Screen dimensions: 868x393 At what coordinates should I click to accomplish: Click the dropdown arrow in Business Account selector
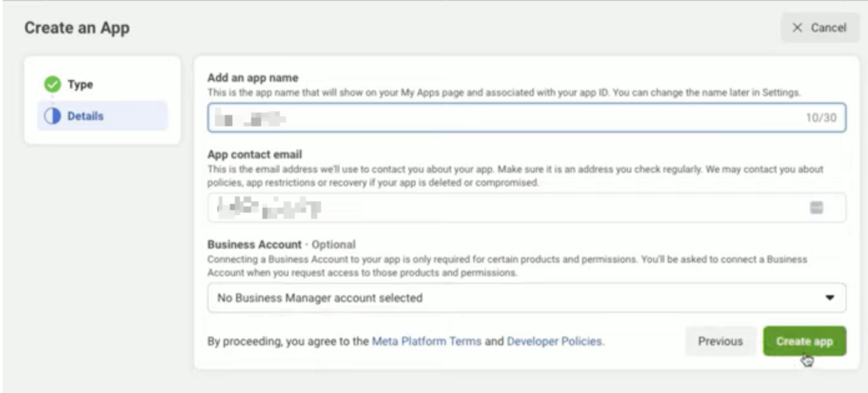tap(830, 298)
